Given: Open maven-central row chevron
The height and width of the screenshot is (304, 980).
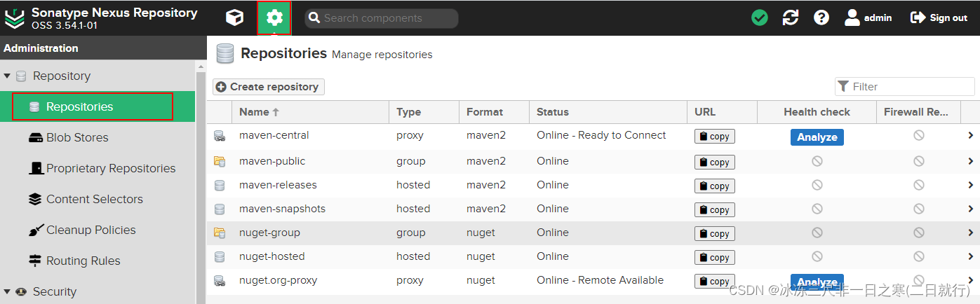Looking at the screenshot, I should coord(971,136).
